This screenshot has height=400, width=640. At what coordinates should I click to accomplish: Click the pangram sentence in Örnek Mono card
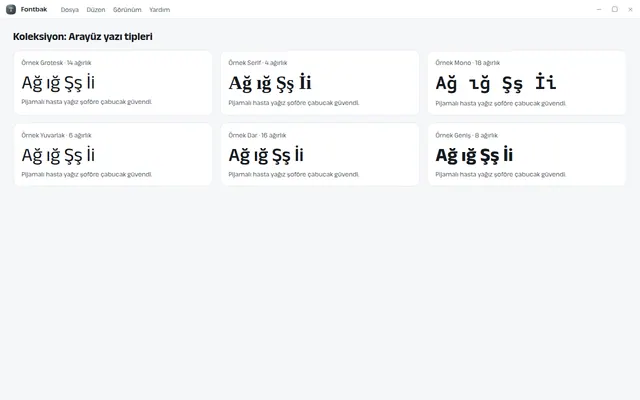click(501, 104)
